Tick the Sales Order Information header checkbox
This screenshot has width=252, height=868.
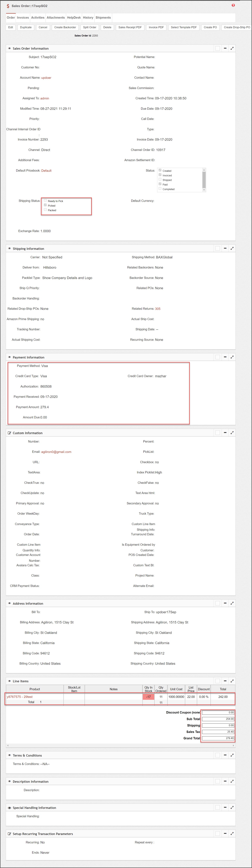point(218,48)
